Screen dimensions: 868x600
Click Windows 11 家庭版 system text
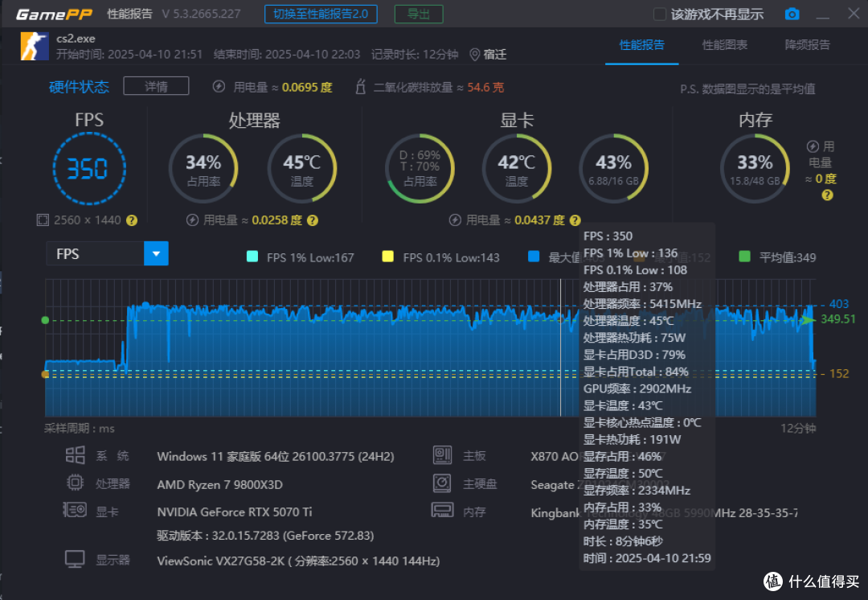tap(276, 457)
